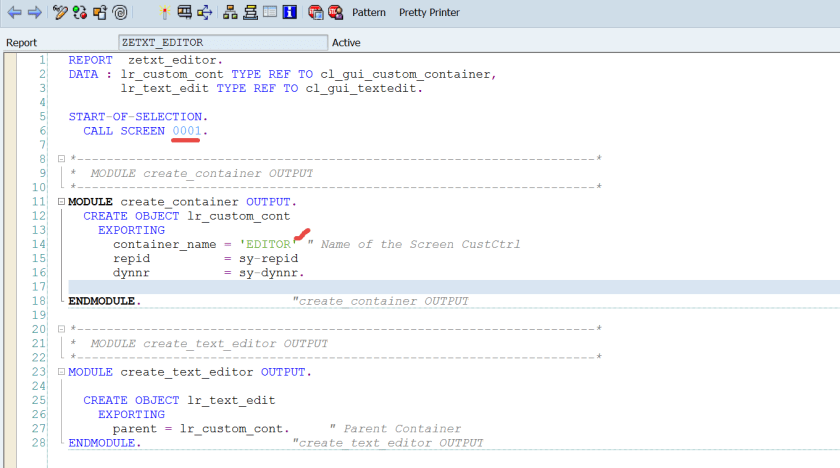Viewport: 840px width, 468px height.
Task: Place cursor on highlighted empty line 17
Action: 454,287
